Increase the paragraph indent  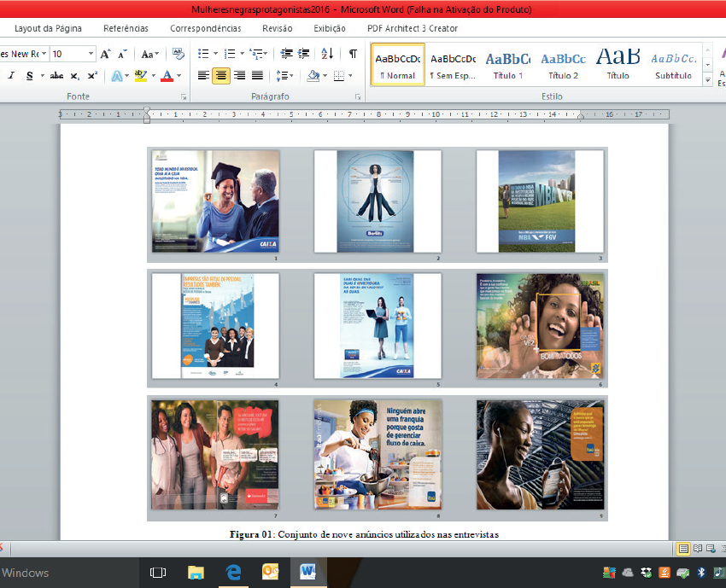point(304,54)
